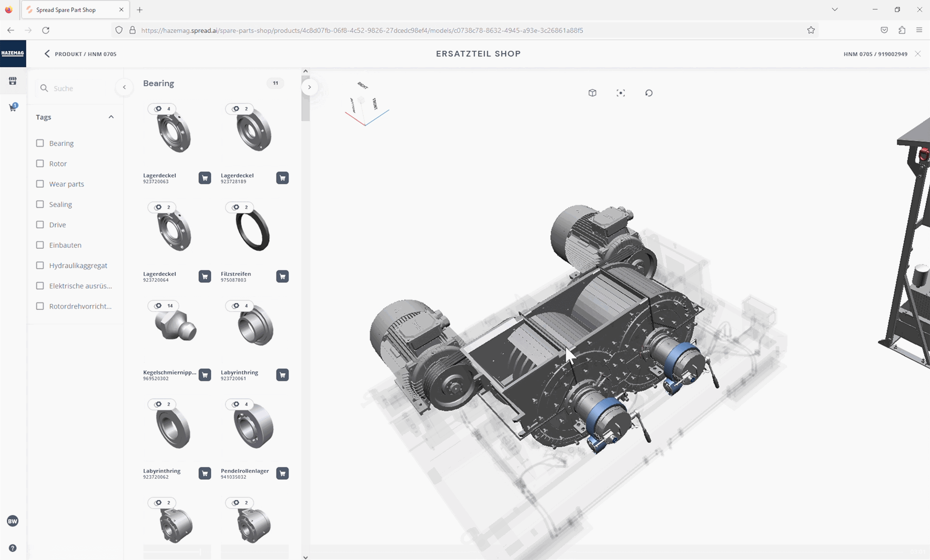
Task: Open browser tab list dropdown
Action: pyautogui.click(x=835, y=10)
